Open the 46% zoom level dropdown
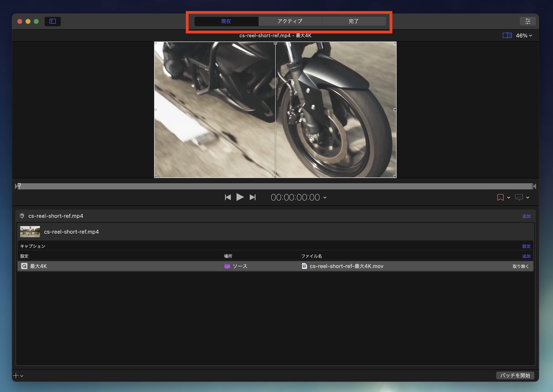Image resolution: width=553 pixels, height=392 pixels. (524, 35)
